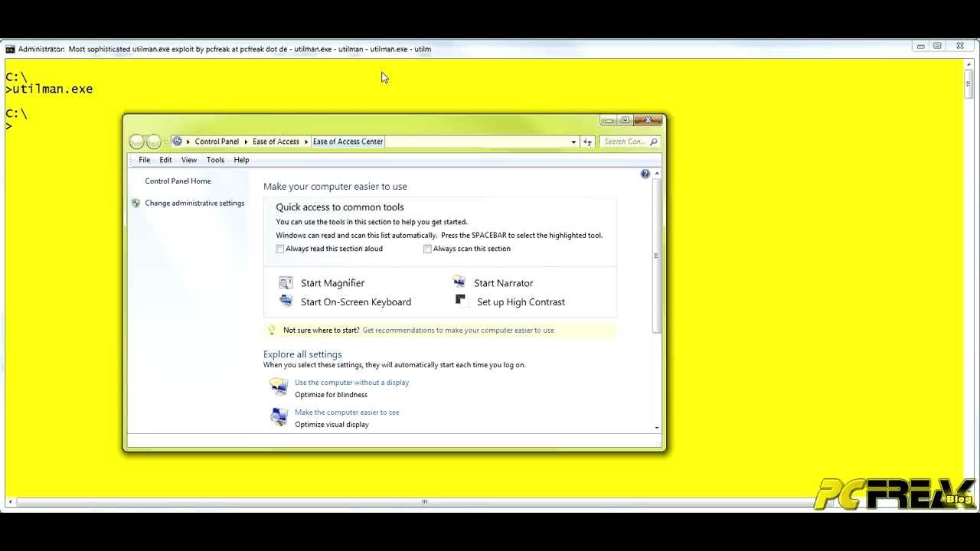980x551 pixels.
Task: Minimize the Ease of Access Center window
Action: 608,120
